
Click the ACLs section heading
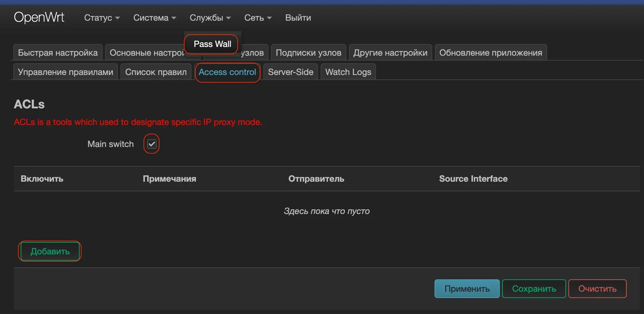(29, 104)
